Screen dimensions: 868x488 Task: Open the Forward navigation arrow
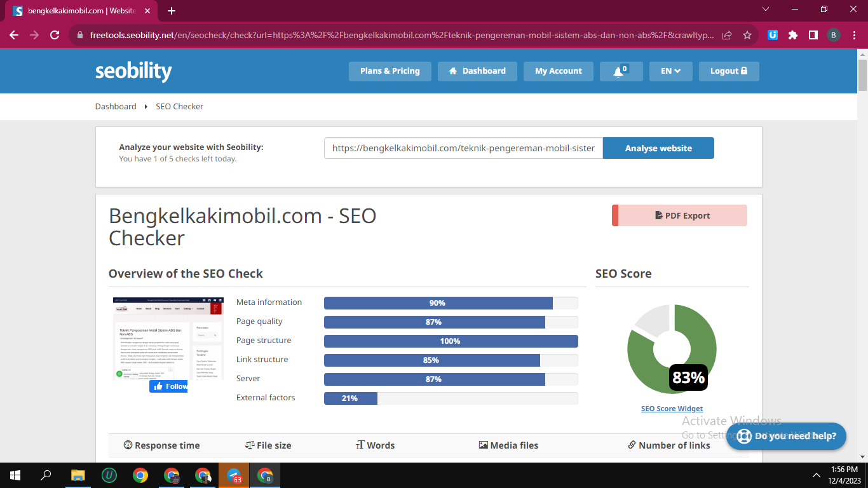pyautogui.click(x=34, y=35)
